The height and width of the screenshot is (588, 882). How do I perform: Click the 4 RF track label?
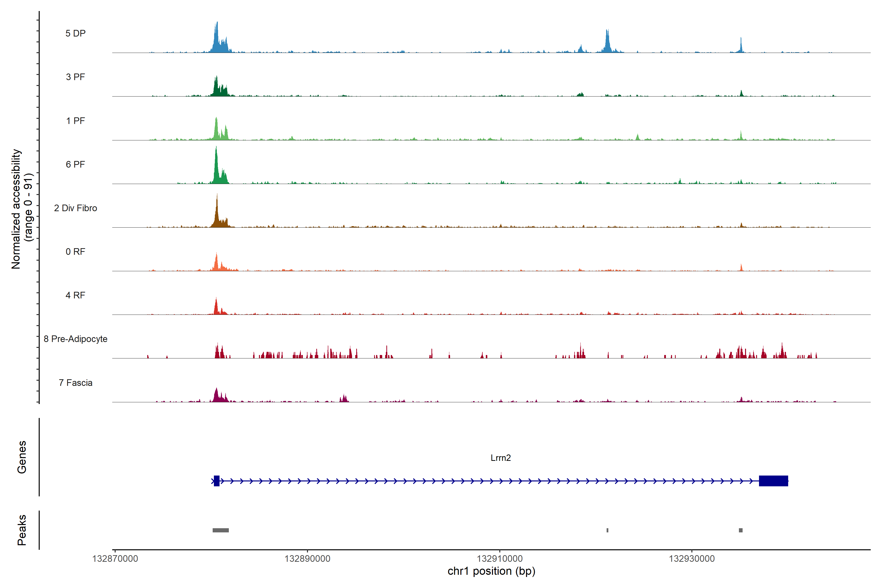point(75,295)
